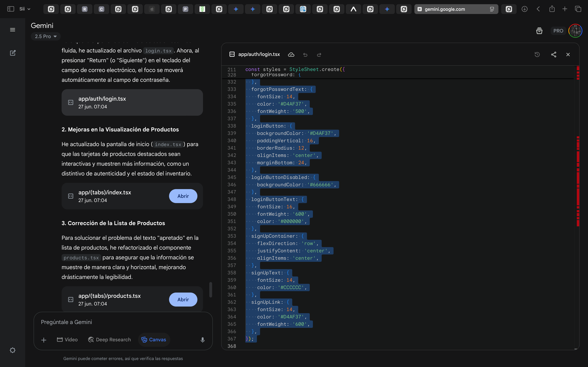The width and height of the screenshot is (588, 367).
Task: Activate the microphone voice input
Action: tap(202, 340)
